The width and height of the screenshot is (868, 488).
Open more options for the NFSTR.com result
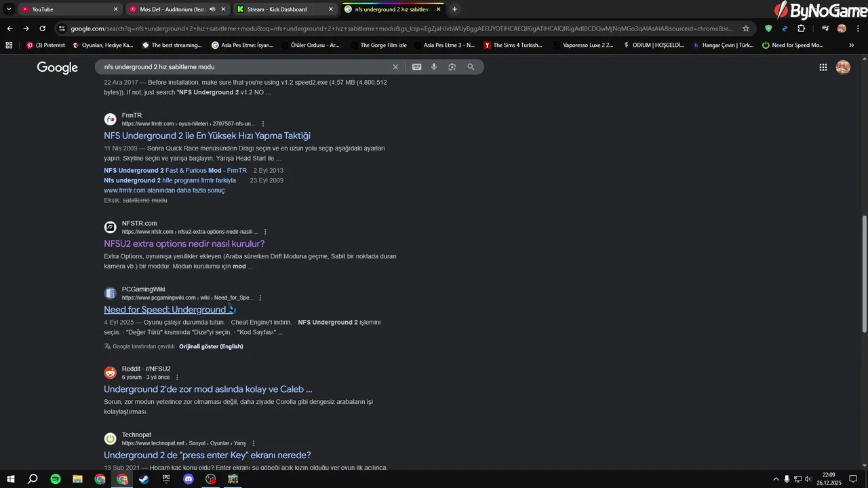pyautogui.click(x=265, y=232)
